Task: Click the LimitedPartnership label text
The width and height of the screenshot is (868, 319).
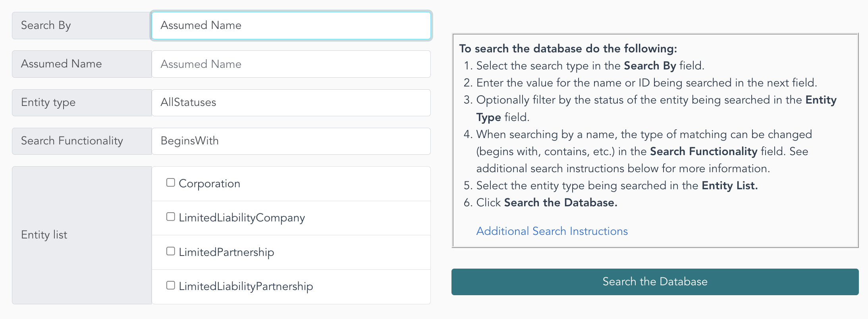Action: pos(226,252)
